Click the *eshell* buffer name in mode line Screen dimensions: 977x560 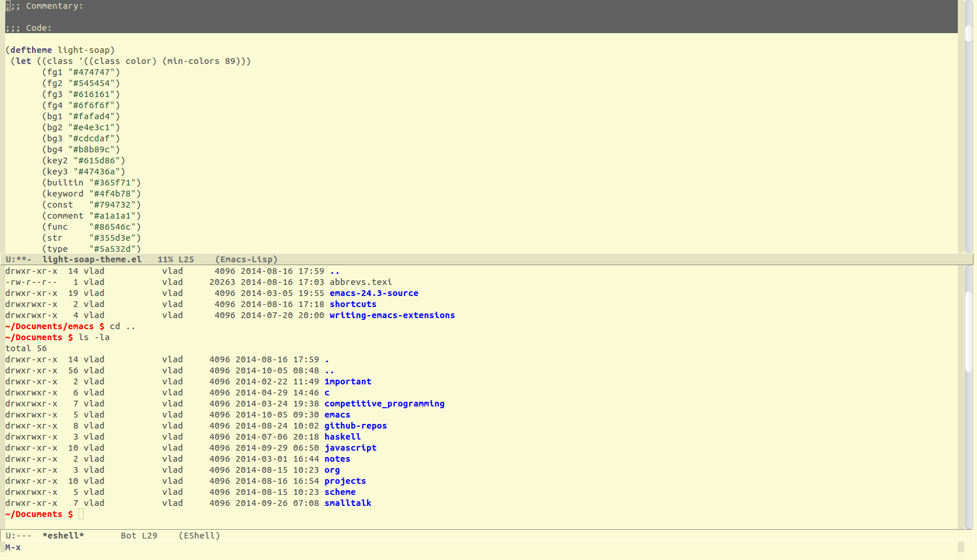tap(63, 536)
